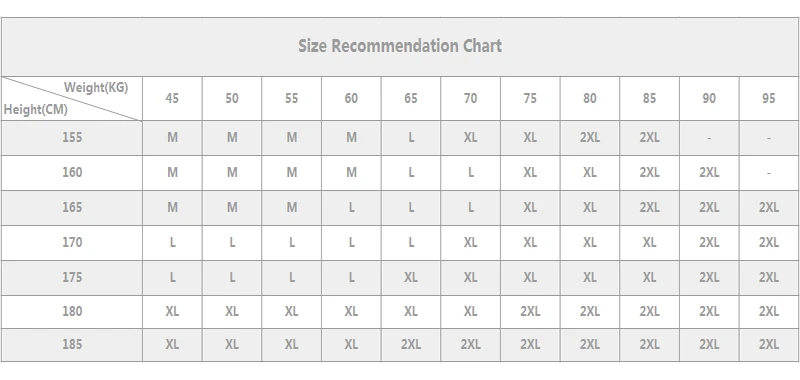This screenshot has height=380, width=800.
Task: Click the 95 weight column header
Action: 769,98
